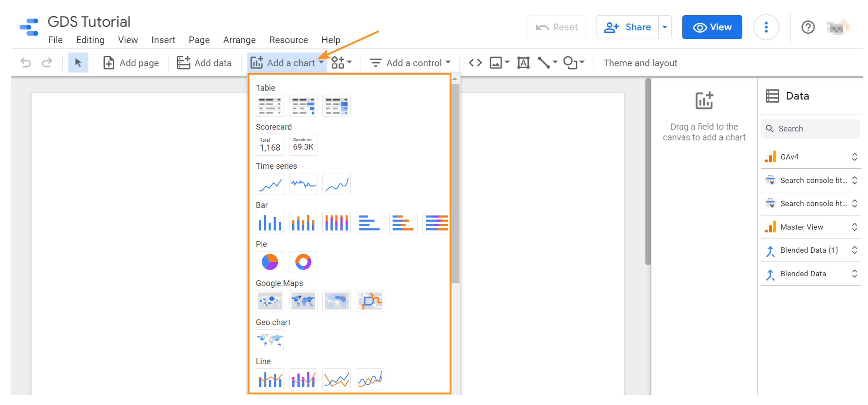Open Theme and layout panel
The height and width of the screenshot is (405, 868).
click(640, 63)
